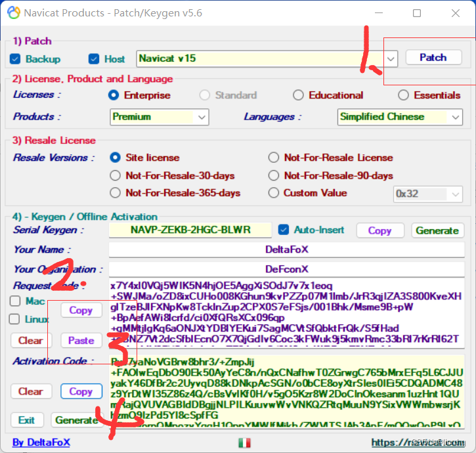Image resolution: width=476 pixels, height=453 pixels.
Task: Click the 'Activation Code :' label
Action: (x=53, y=361)
